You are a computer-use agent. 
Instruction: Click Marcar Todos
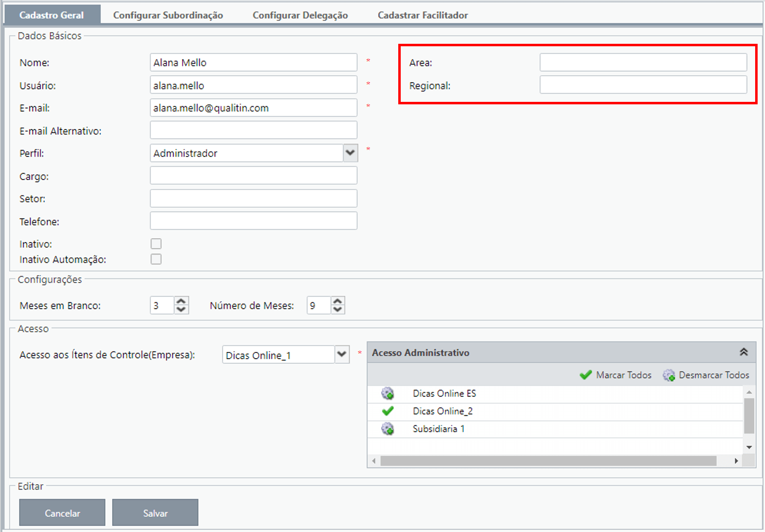615,375
